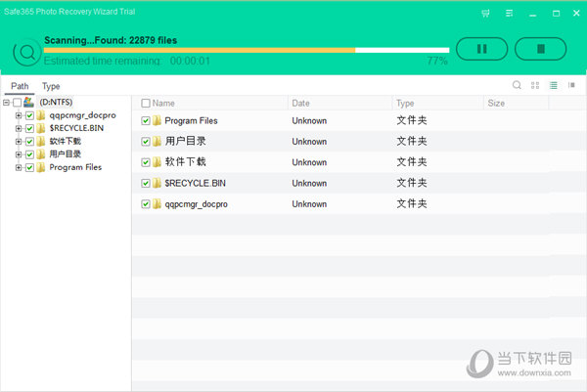Uncheck $RECYCLE.BIN row in file list
The image size is (587, 392).
(x=146, y=183)
